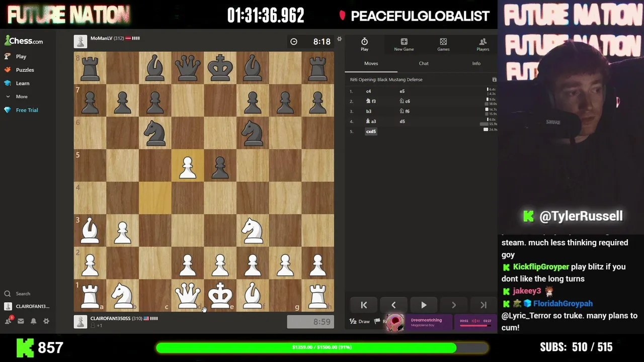Offer a Draw button
This screenshot has height=362, width=644.
click(x=360, y=321)
